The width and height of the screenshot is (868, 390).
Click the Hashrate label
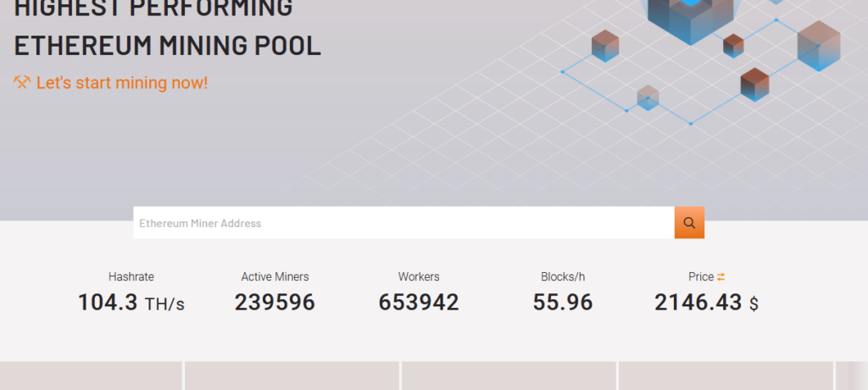tap(131, 276)
